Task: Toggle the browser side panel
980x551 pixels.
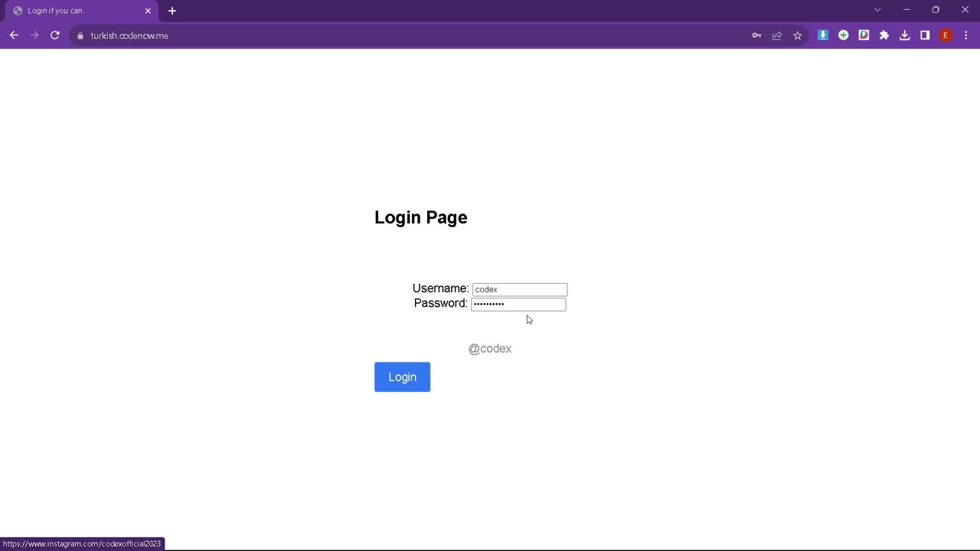Action: (x=925, y=35)
